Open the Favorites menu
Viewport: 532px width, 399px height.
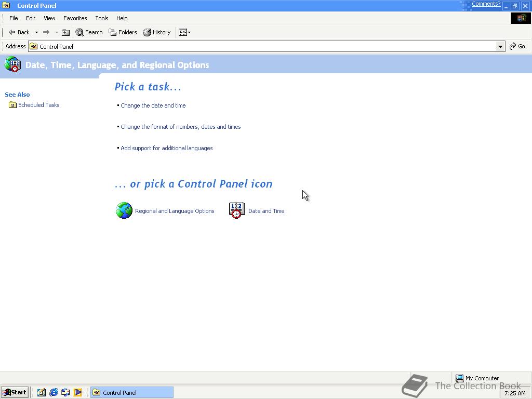[75, 18]
